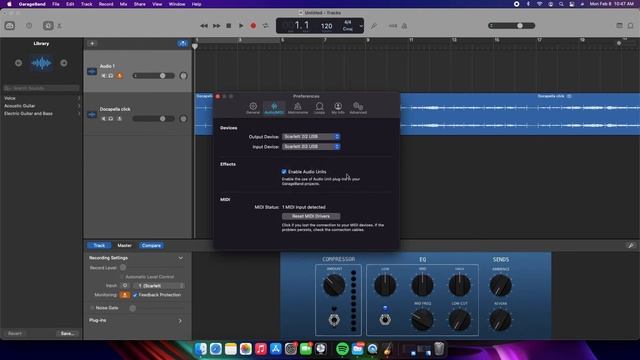The width and height of the screenshot is (640, 360).
Task: Open the Loops preferences tab
Action: point(319,108)
